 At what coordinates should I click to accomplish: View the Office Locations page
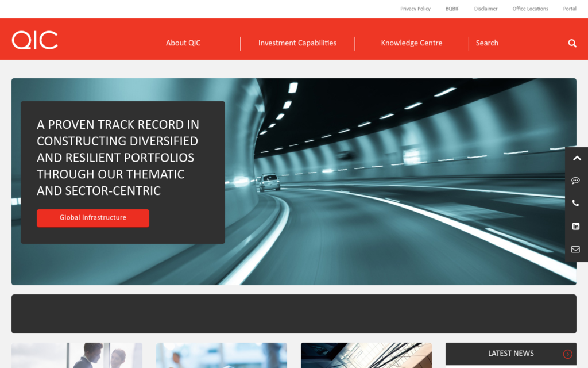coord(530,9)
